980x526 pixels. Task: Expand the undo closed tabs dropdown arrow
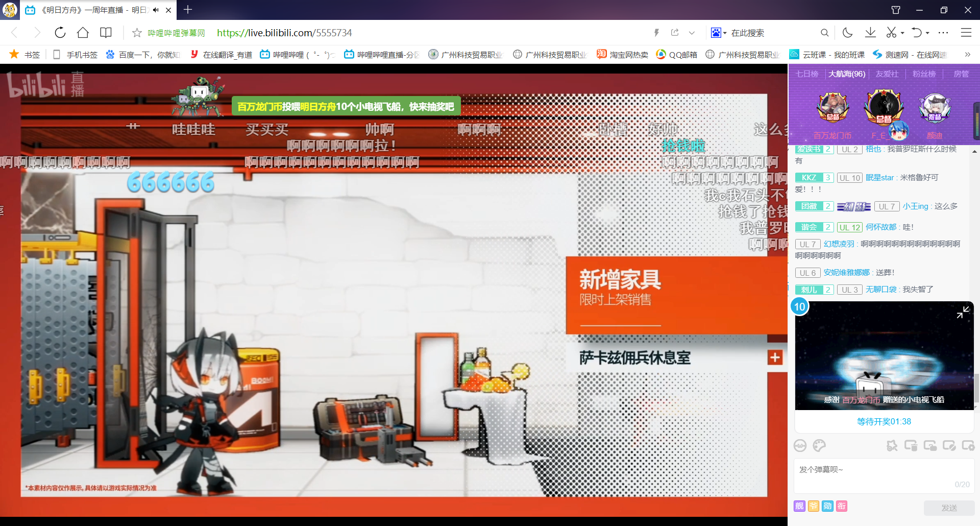[x=927, y=33]
